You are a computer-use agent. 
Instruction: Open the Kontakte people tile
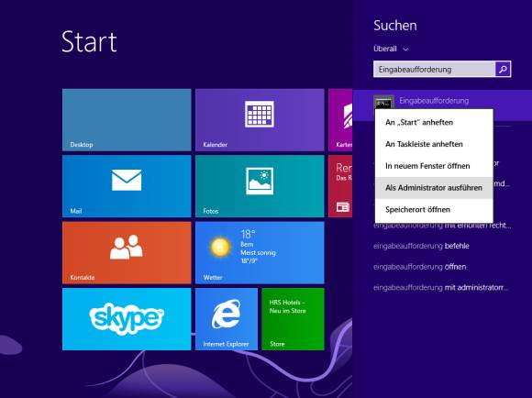pyautogui.click(x=127, y=253)
